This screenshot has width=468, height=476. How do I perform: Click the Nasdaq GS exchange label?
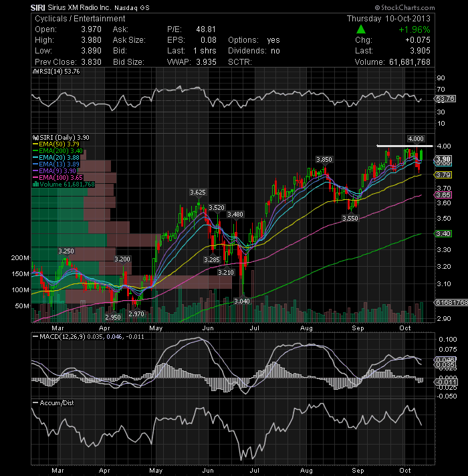tap(132, 8)
